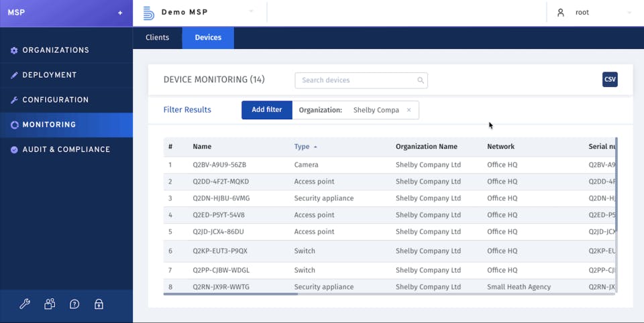The width and height of the screenshot is (644, 323).
Task: Click the DEVICE MONITORING (14) heading
Action: [214, 80]
